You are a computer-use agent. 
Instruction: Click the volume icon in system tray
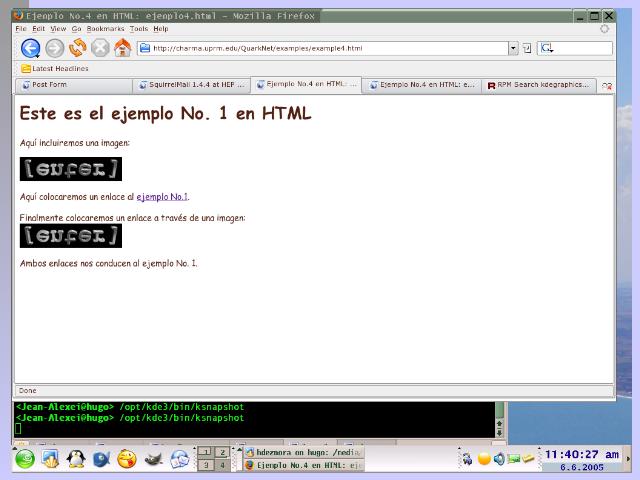click(x=498, y=459)
